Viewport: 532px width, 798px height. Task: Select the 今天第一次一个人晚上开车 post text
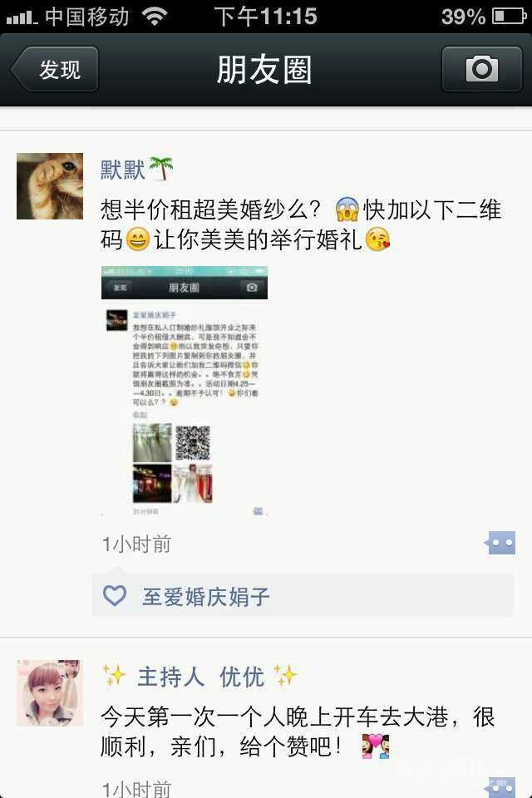click(298, 731)
